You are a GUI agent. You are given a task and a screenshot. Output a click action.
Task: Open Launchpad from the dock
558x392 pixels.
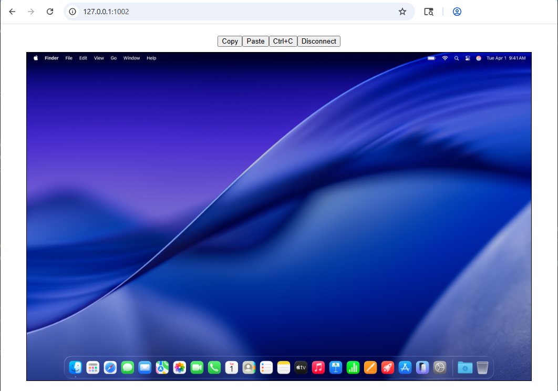pyautogui.click(x=92, y=367)
